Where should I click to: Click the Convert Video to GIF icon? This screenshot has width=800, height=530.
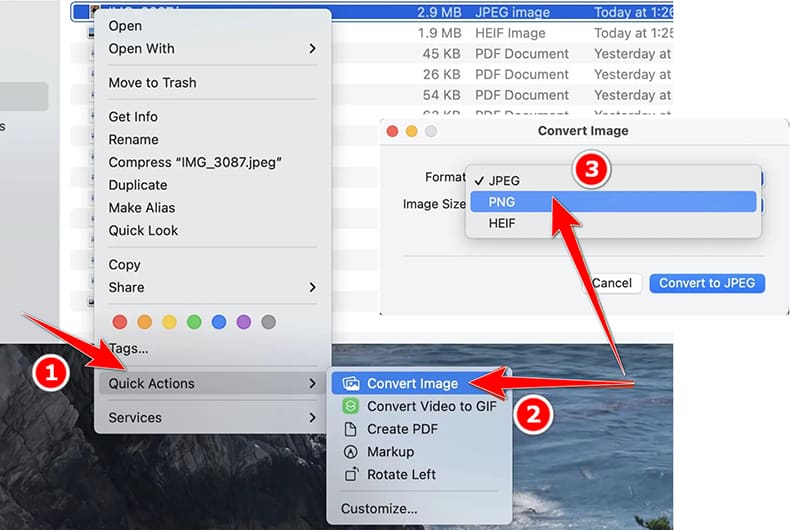pos(350,406)
